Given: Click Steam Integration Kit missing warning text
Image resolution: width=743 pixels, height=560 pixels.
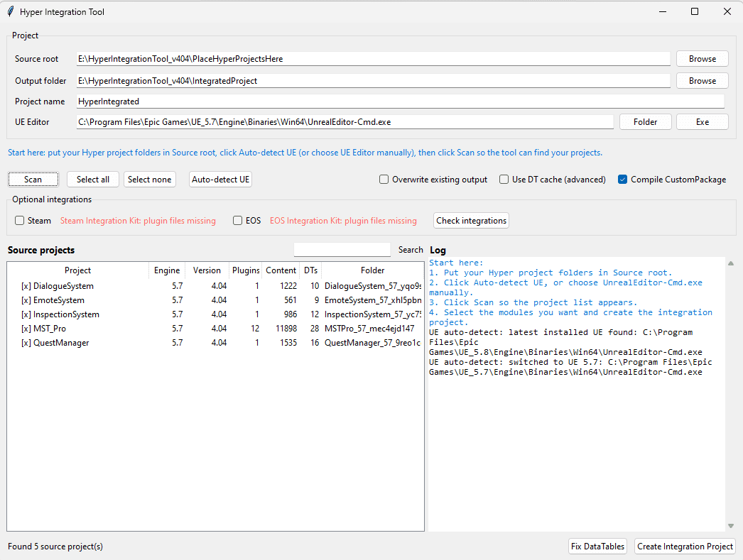Looking at the screenshot, I should pos(138,221).
